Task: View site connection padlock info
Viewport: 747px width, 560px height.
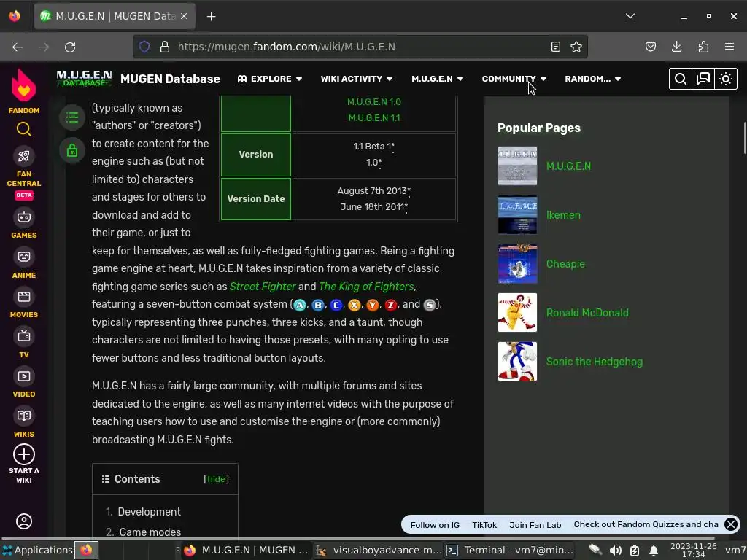Action: point(165,47)
